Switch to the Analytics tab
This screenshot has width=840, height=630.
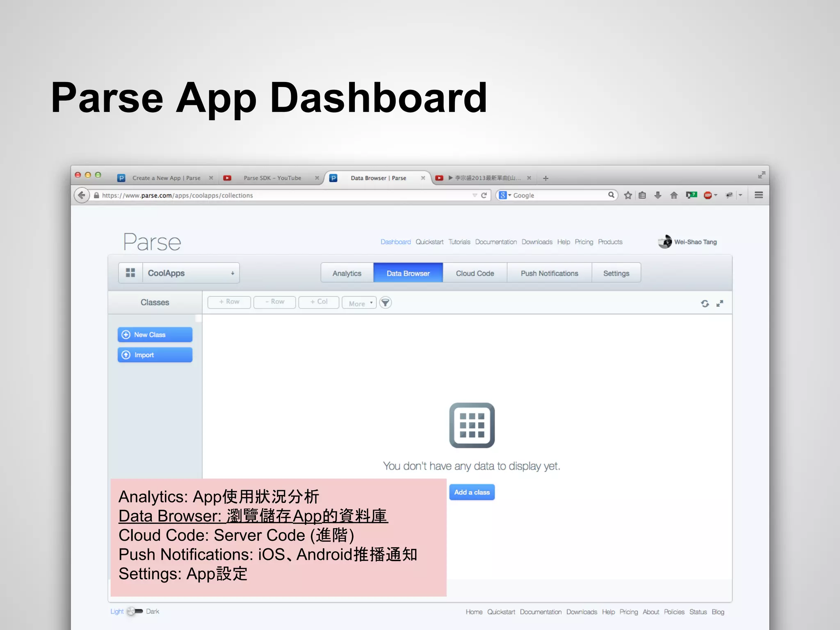tap(347, 273)
